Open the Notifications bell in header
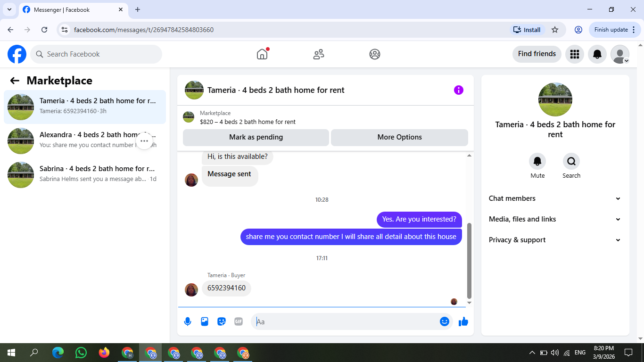This screenshot has height=362, width=644. [x=597, y=54]
